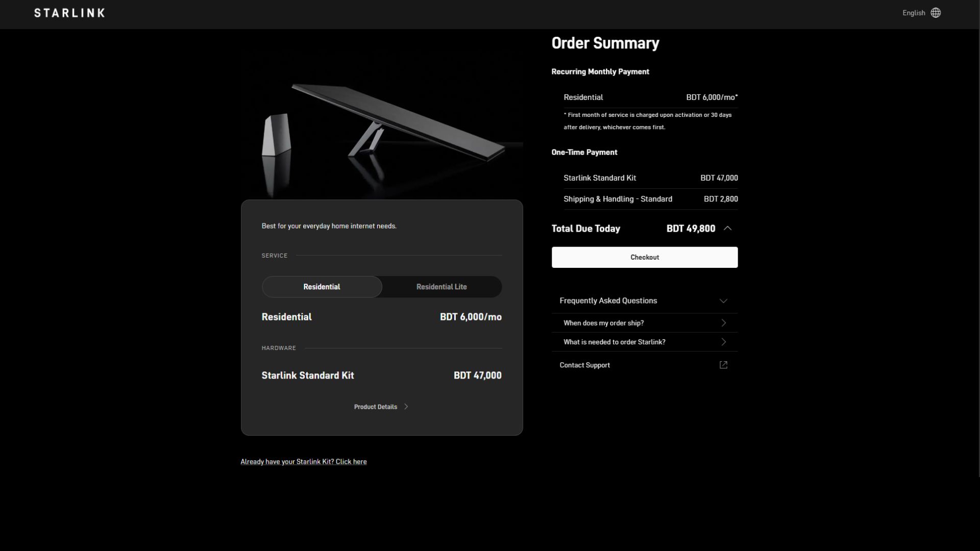This screenshot has width=980, height=551.
Task: Open the English language selector
Action: pos(913,13)
